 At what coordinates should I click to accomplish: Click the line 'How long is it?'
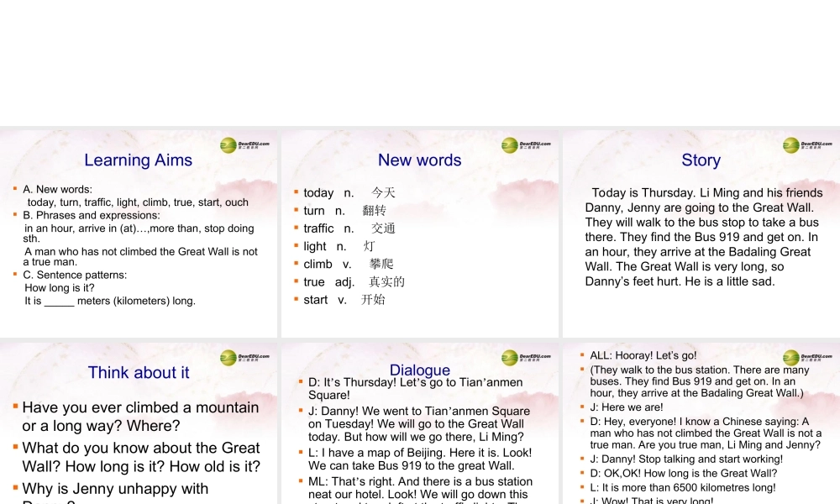coord(60,287)
